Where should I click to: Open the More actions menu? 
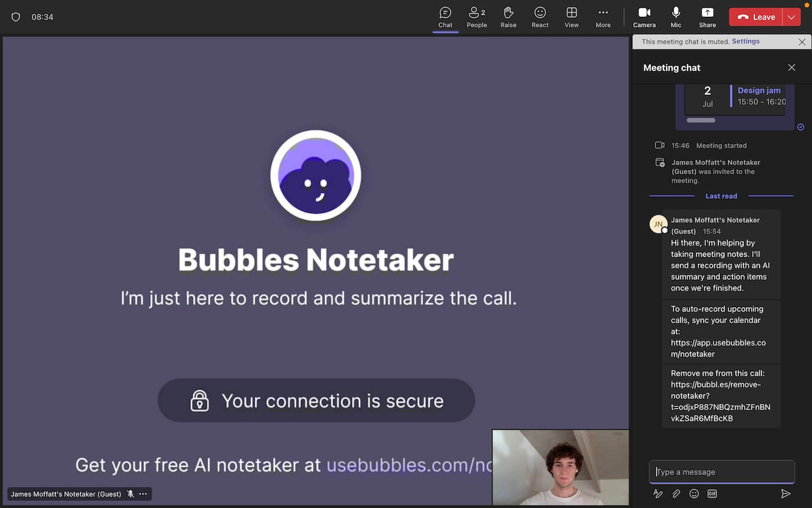tap(603, 17)
